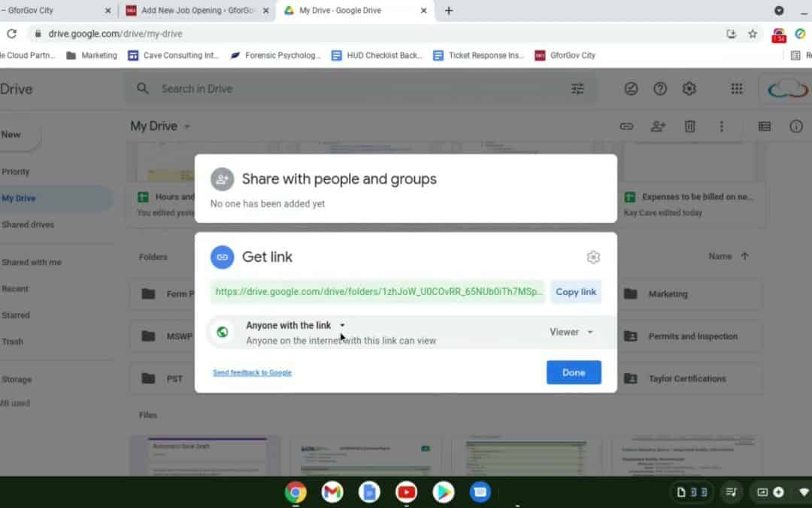Open Shared drives in the sidebar
Image resolution: width=812 pixels, height=508 pixels.
point(28,224)
